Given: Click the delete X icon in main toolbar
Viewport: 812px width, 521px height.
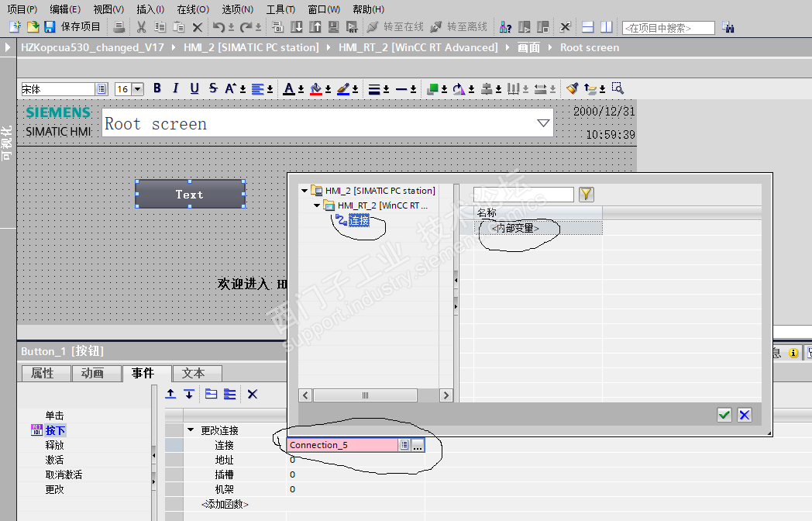Looking at the screenshot, I should tap(197, 27).
